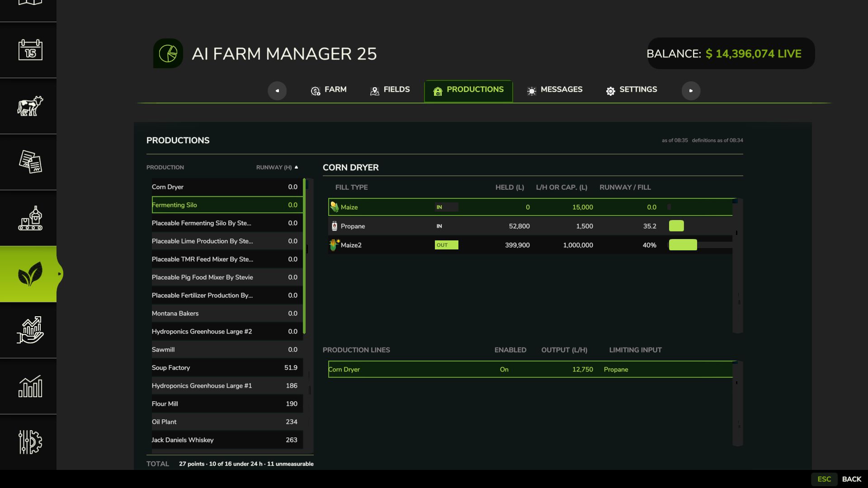Toggle the Corn Dryer line On status

click(504, 370)
